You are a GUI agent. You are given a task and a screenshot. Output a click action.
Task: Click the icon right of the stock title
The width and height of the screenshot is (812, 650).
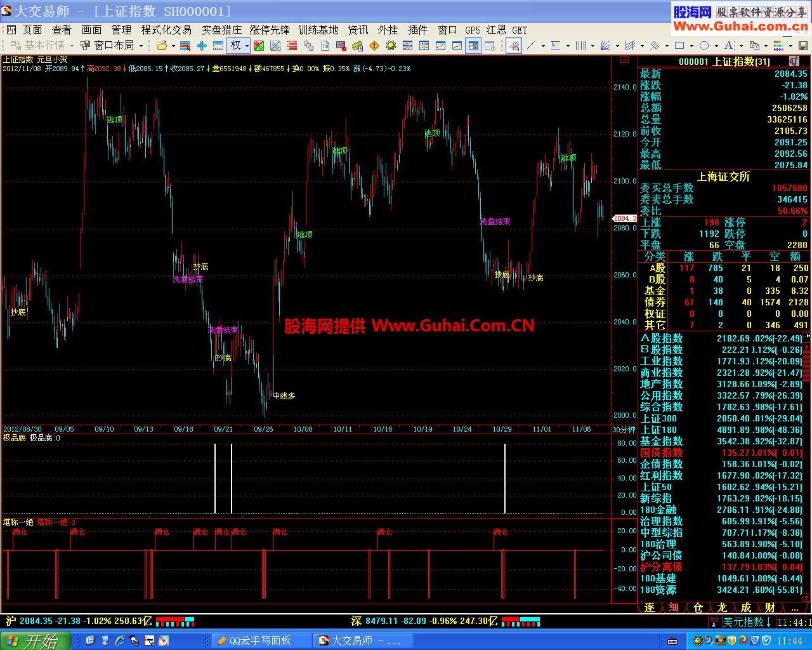pyautogui.click(x=794, y=61)
